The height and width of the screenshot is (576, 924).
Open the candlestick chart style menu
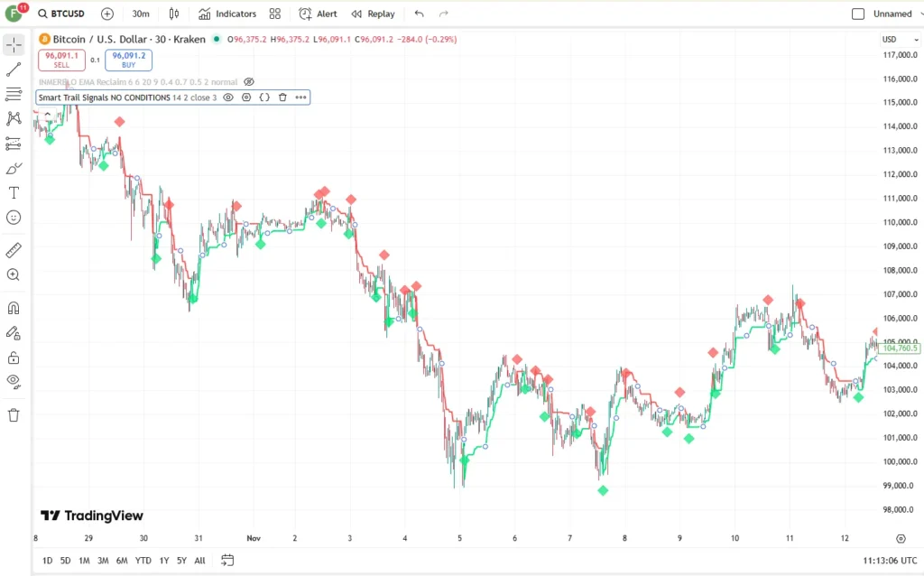(x=174, y=14)
